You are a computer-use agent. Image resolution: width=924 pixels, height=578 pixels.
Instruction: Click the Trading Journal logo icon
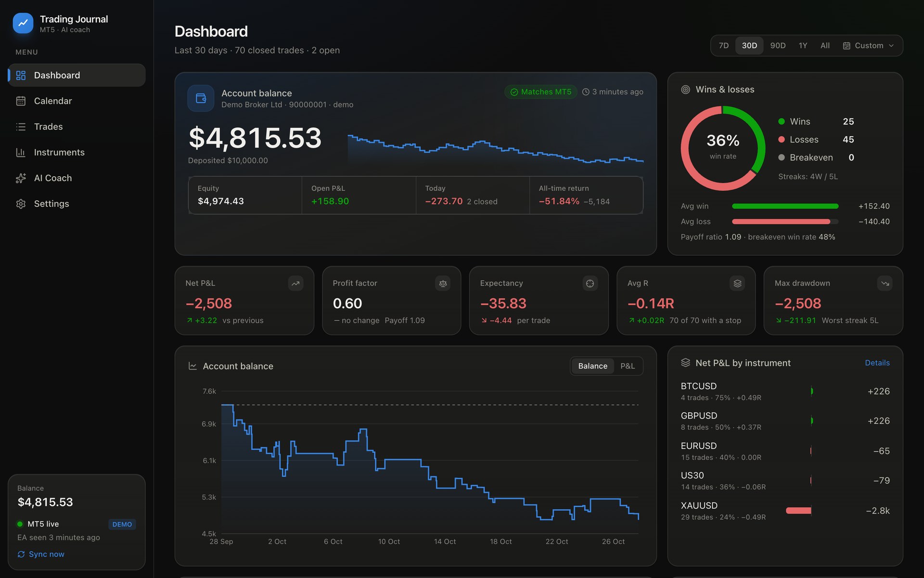tap(23, 23)
